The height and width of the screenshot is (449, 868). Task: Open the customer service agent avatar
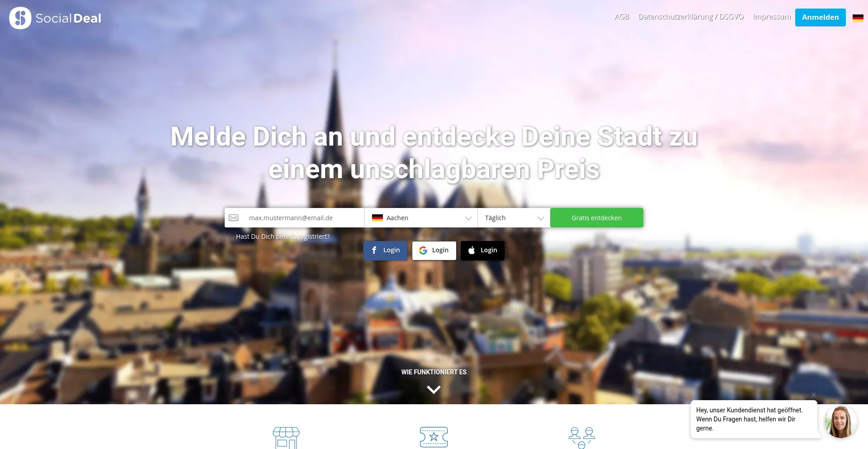(x=841, y=421)
